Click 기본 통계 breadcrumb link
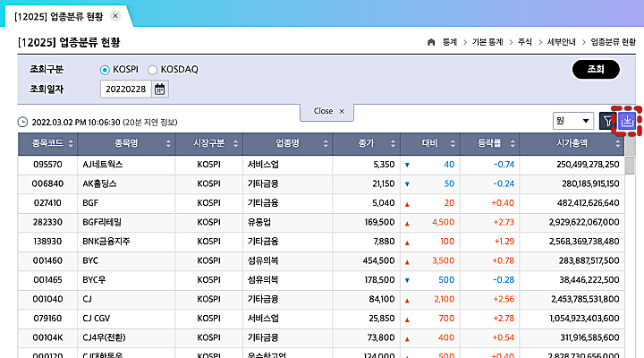 (487, 42)
